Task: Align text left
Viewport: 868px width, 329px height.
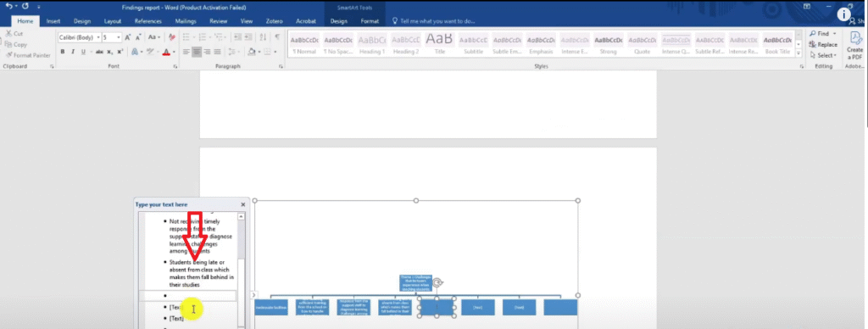Action: (186, 52)
